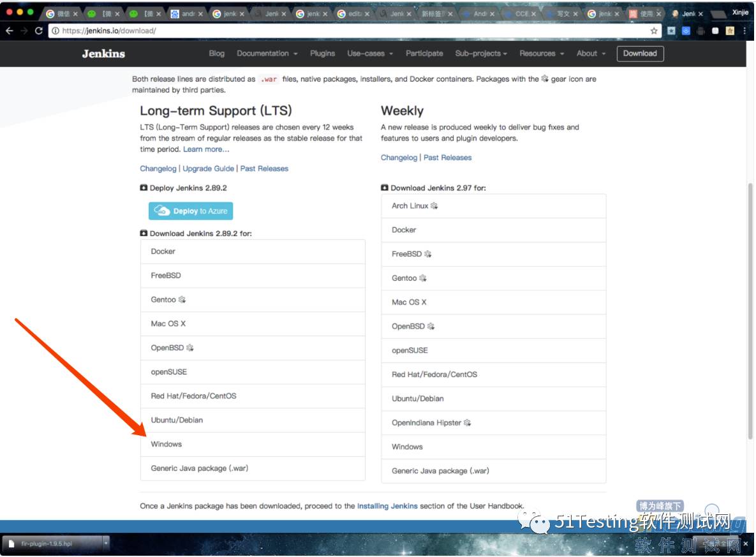Select Arch Linux in the Weekly list
This screenshot has height=557, width=756.
(x=494, y=206)
